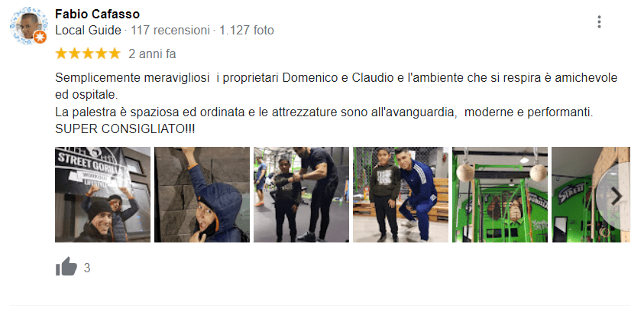
Task: Open photo of green rig with wooden balls
Action: pos(500,194)
